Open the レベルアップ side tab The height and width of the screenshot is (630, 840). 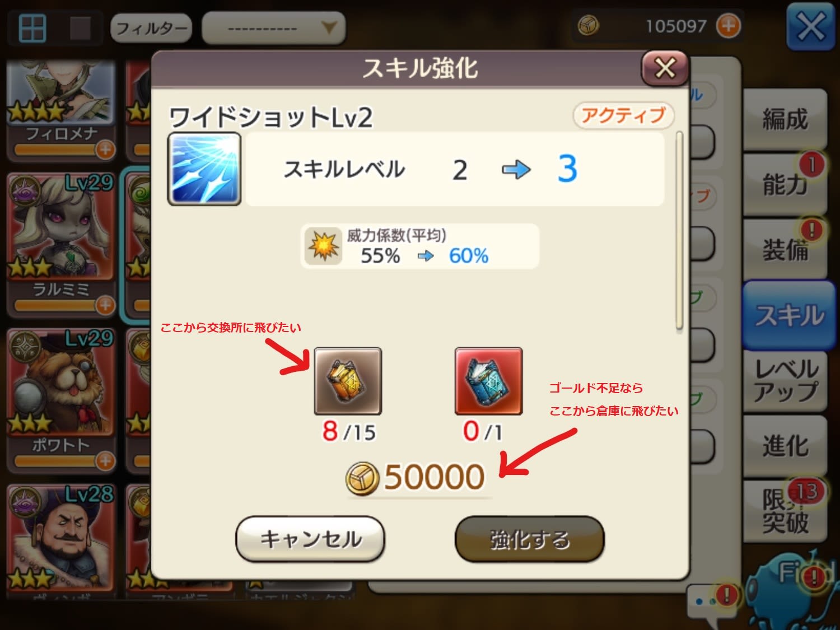tap(785, 381)
